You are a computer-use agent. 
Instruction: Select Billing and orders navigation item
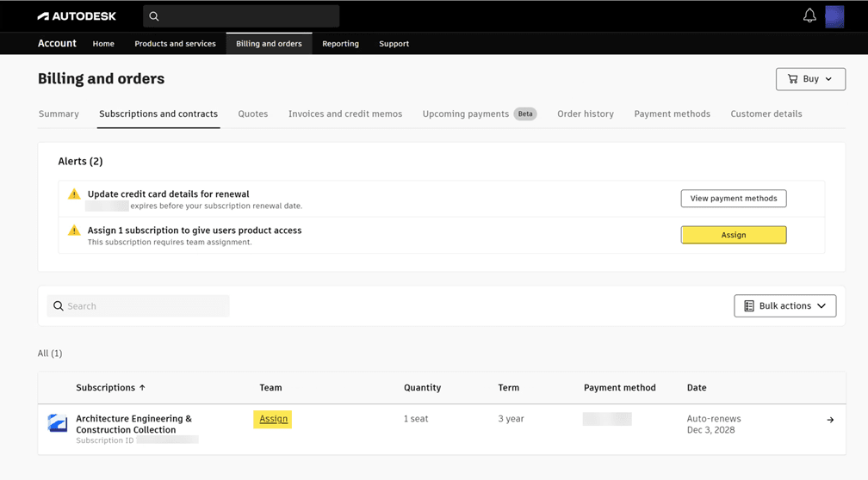[269, 44]
